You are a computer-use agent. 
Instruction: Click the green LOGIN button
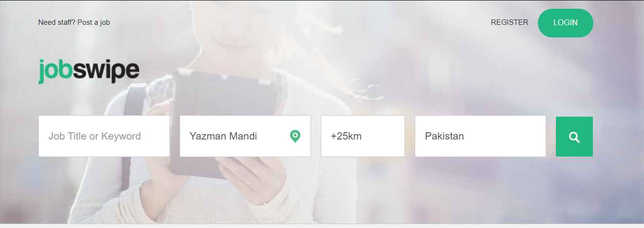point(566,23)
